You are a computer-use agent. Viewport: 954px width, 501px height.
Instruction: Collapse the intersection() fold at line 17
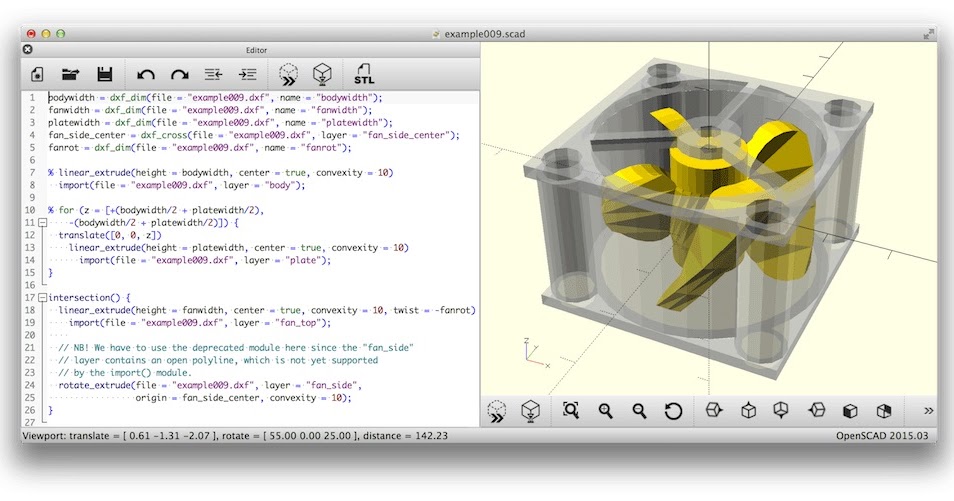(x=43, y=298)
